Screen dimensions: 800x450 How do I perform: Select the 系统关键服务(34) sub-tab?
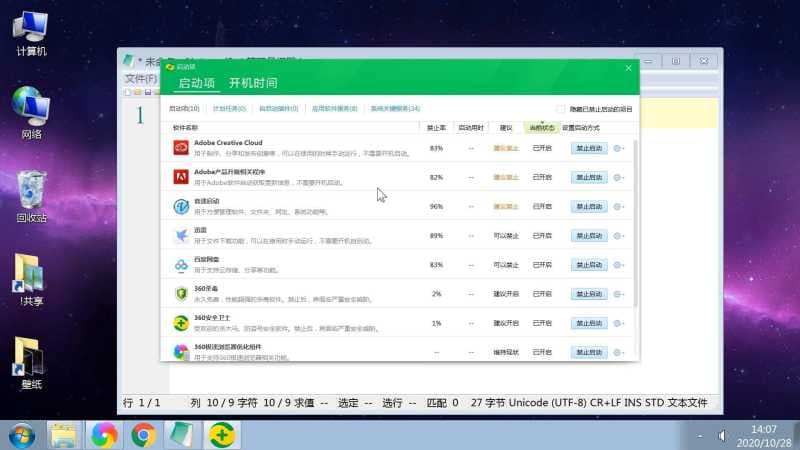tap(395, 109)
